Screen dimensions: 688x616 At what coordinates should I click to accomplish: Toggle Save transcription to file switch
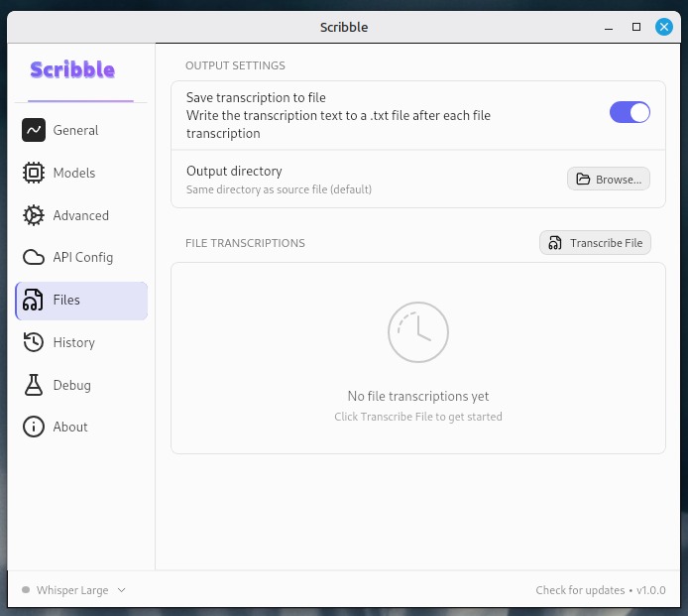[630, 112]
